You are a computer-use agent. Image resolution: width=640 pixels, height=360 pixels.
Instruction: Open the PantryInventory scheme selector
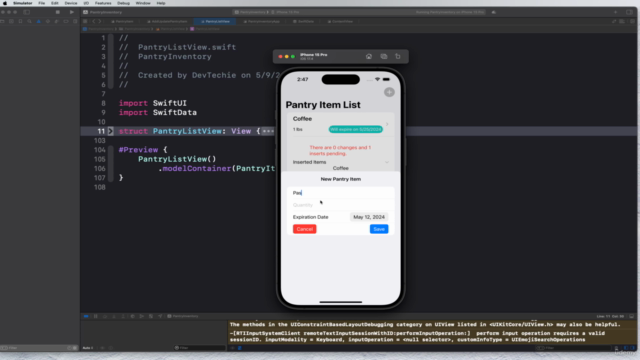250,12
